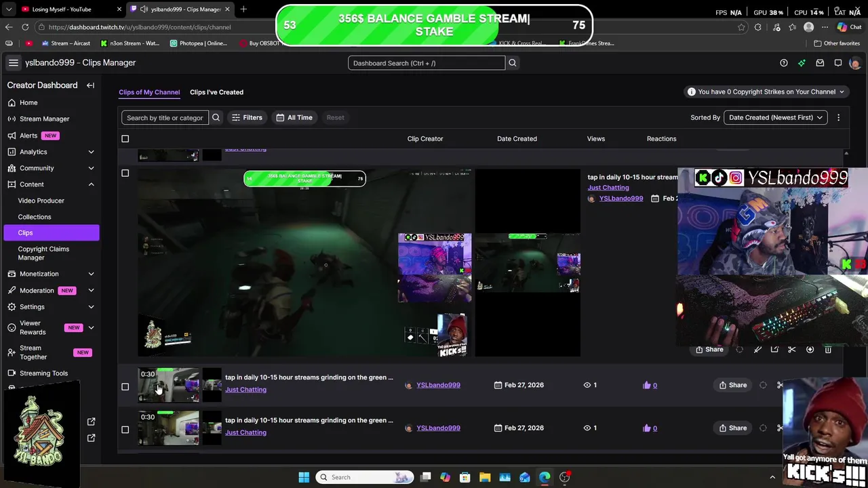Open YSLbando999 creator link in bottom row

pyautogui.click(x=438, y=428)
